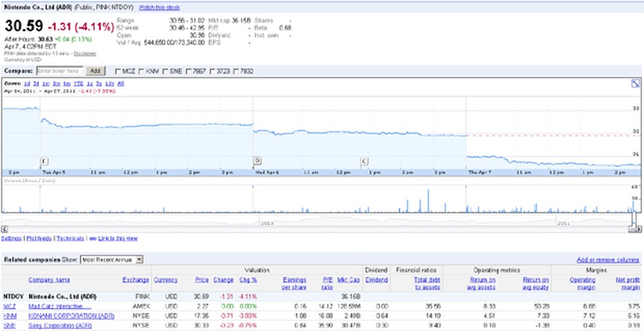Open the Disclaimer link
644x331 pixels.
85,54
